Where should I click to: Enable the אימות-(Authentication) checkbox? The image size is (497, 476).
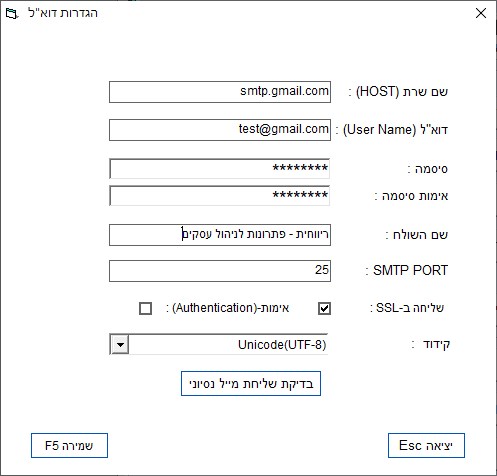click(145, 308)
